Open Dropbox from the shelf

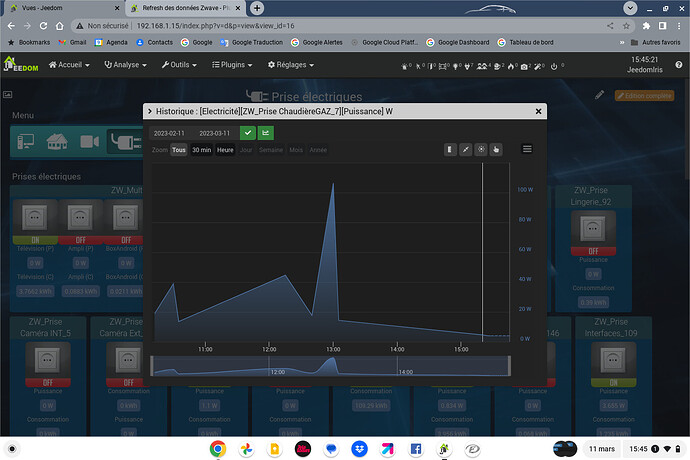pyautogui.click(x=360, y=449)
